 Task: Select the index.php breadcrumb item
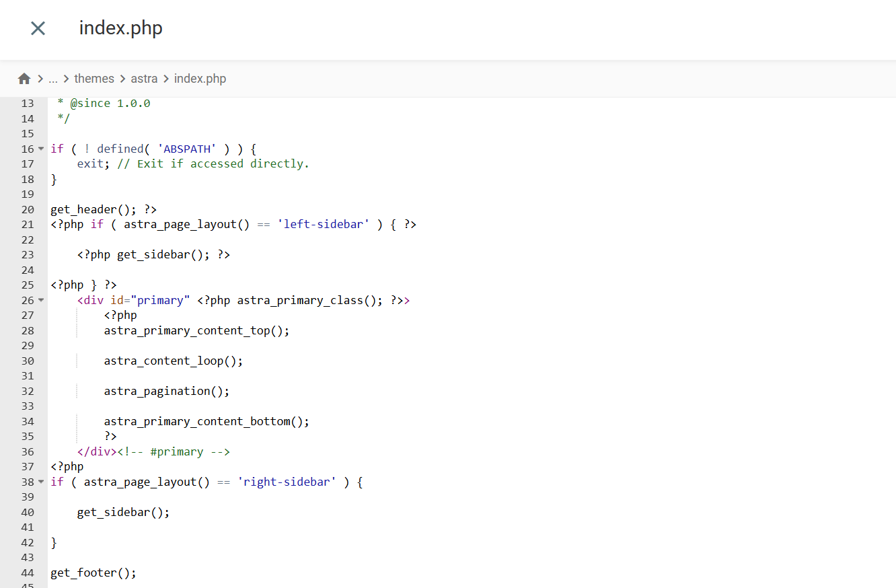[200, 79]
